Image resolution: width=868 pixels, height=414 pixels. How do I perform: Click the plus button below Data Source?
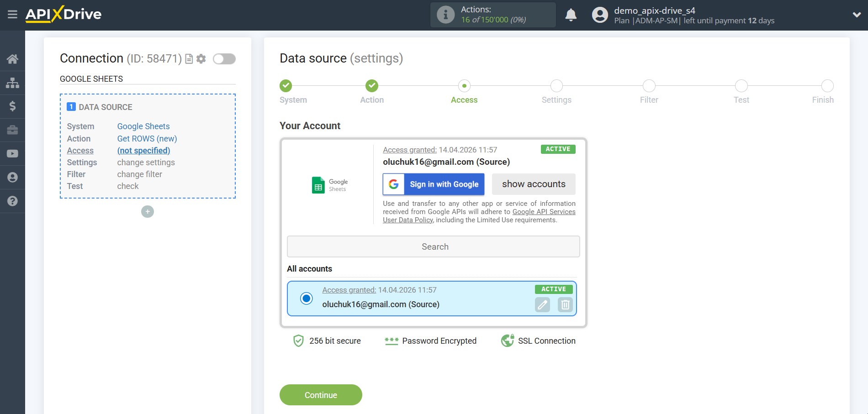point(147,211)
